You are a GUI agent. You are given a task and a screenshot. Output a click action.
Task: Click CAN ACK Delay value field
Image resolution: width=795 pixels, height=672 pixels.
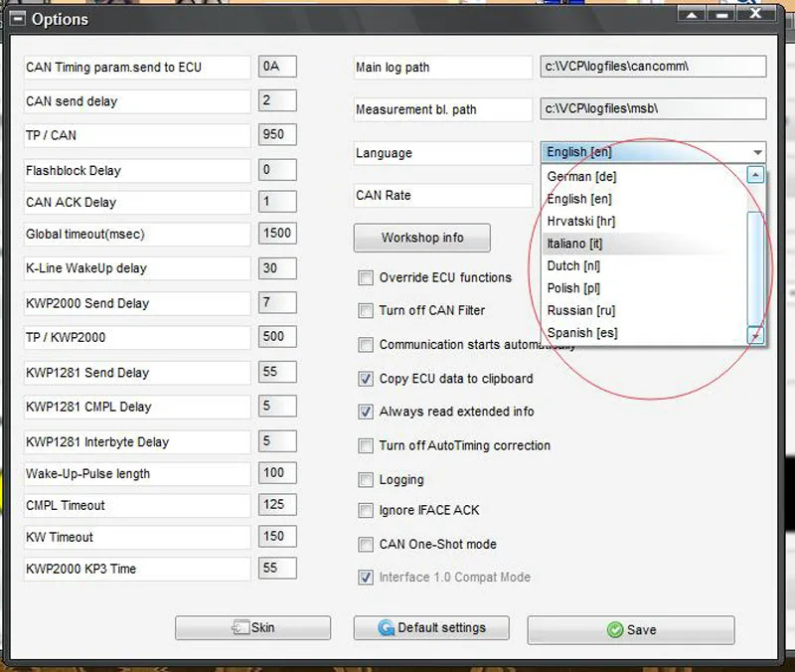click(277, 202)
